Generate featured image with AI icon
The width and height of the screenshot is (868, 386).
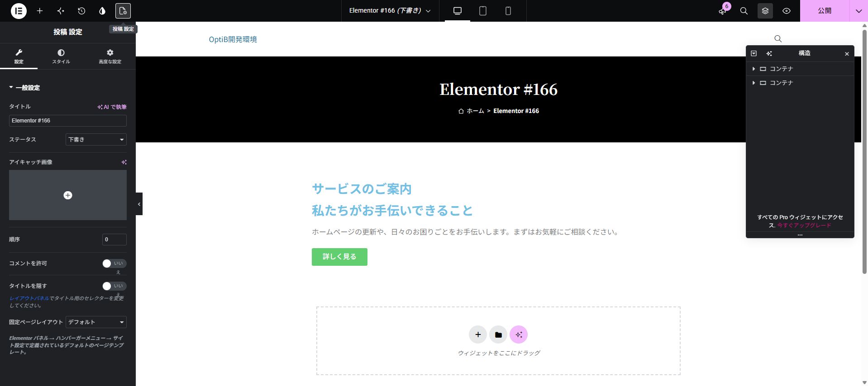click(x=124, y=162)
